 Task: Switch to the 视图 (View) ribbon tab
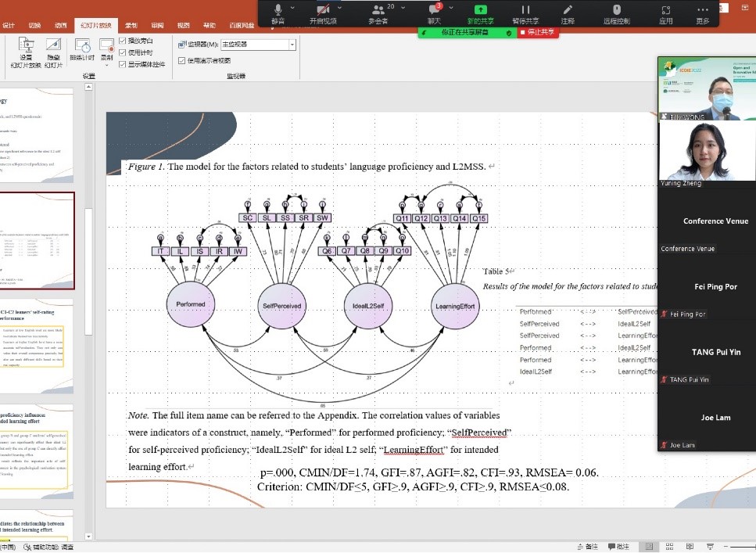tap(183, 26)
